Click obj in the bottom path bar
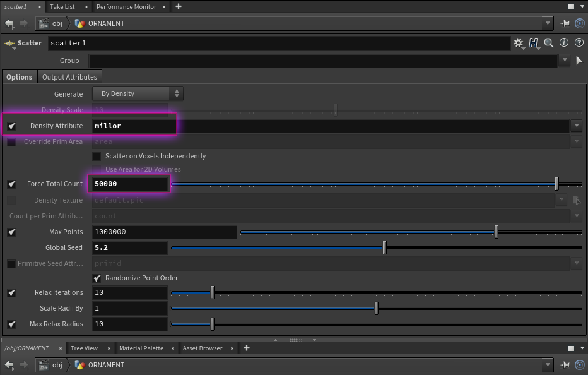Screen dimensions: 588x375 coord(57,365)
